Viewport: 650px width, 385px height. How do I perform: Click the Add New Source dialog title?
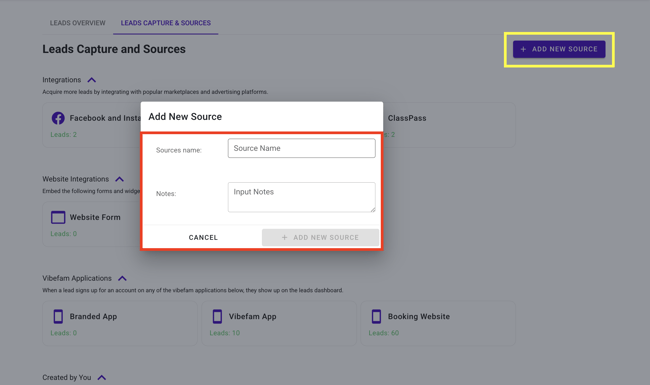pyautogui.click(x=185, y=117)
